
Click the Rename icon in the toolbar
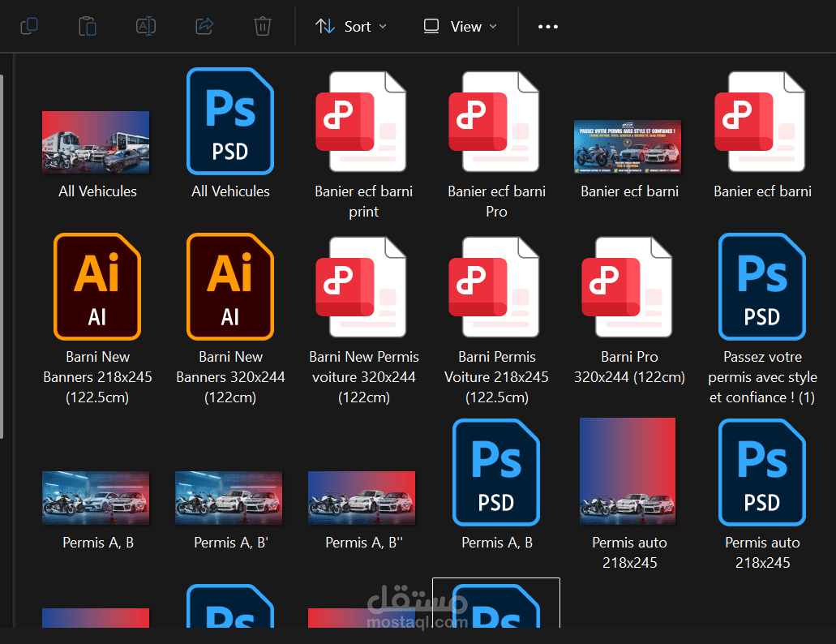click(x=146, y=26)
